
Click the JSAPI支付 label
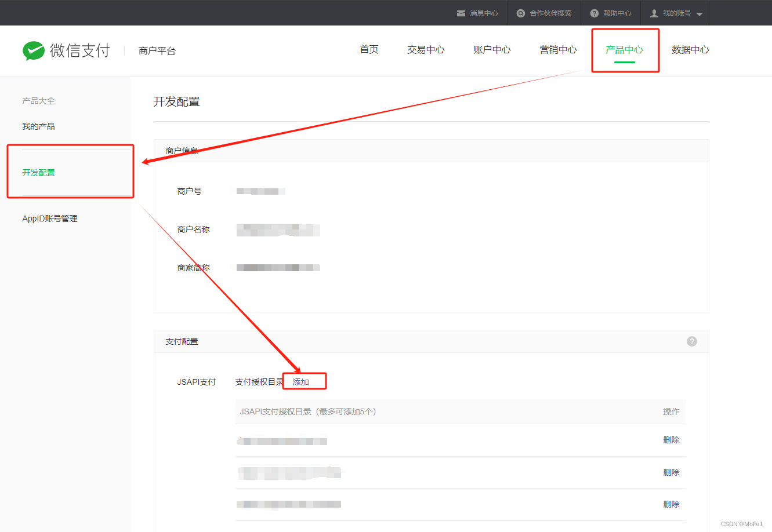(196, 382)
